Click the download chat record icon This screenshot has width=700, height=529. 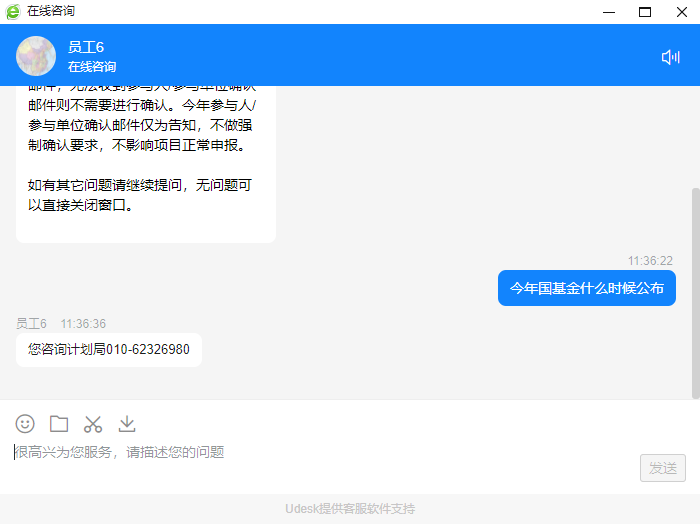[x=127, y=424]
